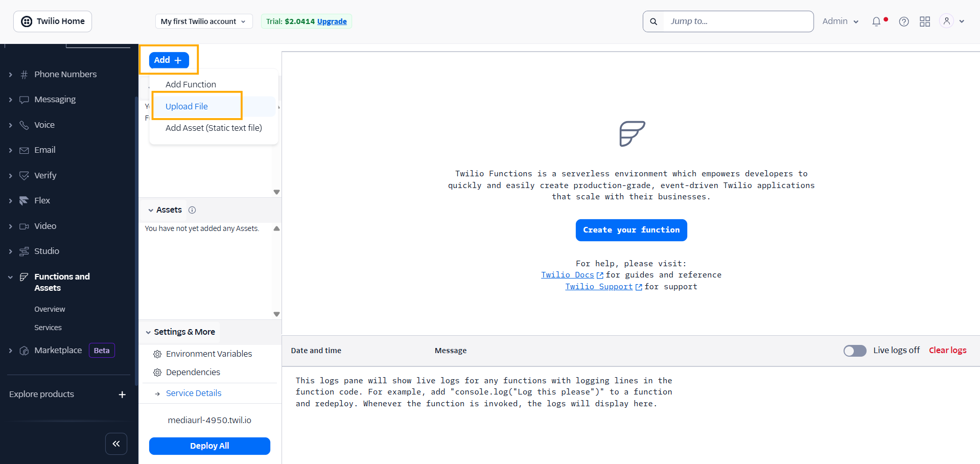
Task: Click the Service Details arrow icon
Action: click(x=157, y=393)
